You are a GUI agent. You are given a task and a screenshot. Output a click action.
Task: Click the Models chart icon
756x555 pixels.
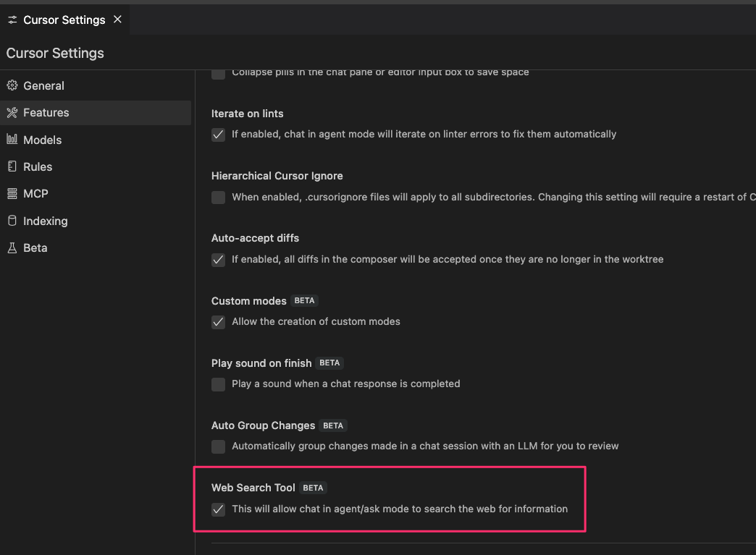coord(12,140)
